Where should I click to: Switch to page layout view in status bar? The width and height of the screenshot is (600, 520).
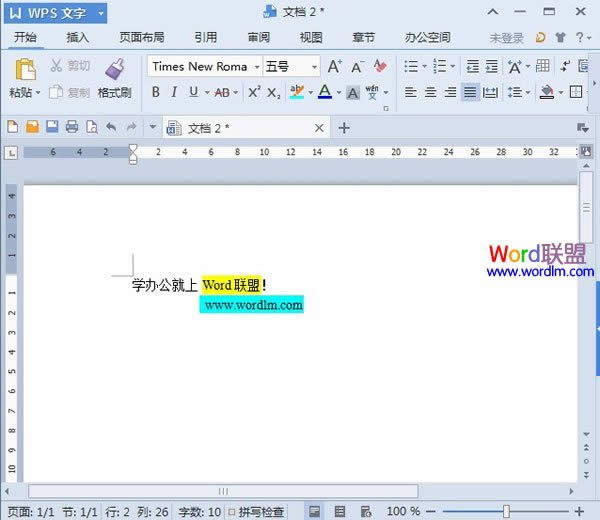pos(315,511)
